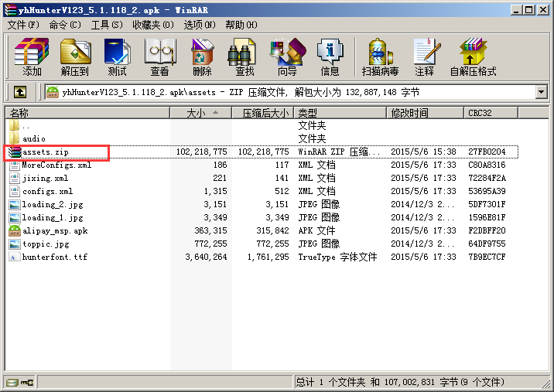
Task: Click the loading_1.jpg file icon
Action: [x=15, y=217]
